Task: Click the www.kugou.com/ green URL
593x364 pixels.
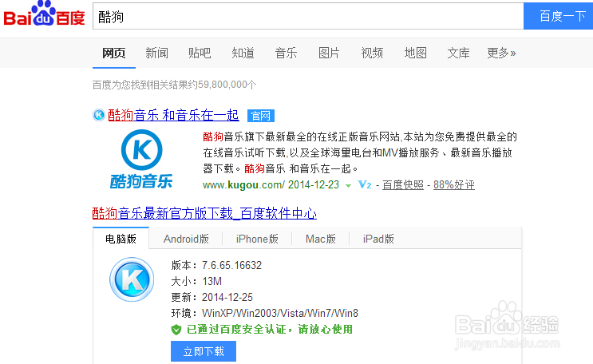Action: pyautogui.click(x=243, y=184)
